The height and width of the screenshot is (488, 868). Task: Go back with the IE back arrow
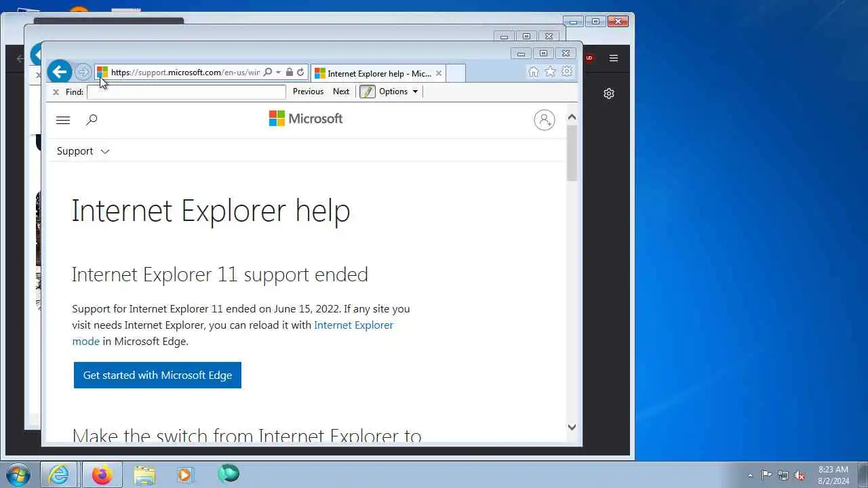click(60, 72)
